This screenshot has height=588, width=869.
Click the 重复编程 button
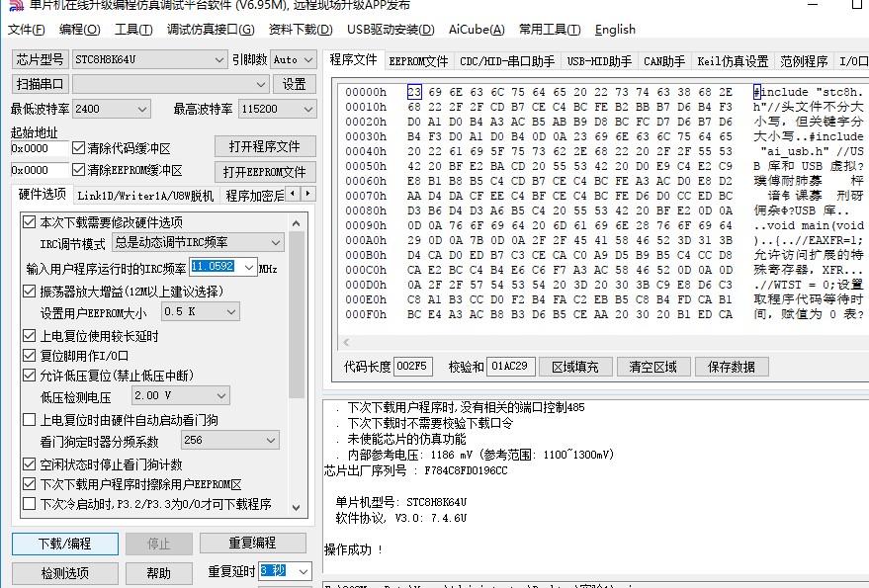pos(253,543)
